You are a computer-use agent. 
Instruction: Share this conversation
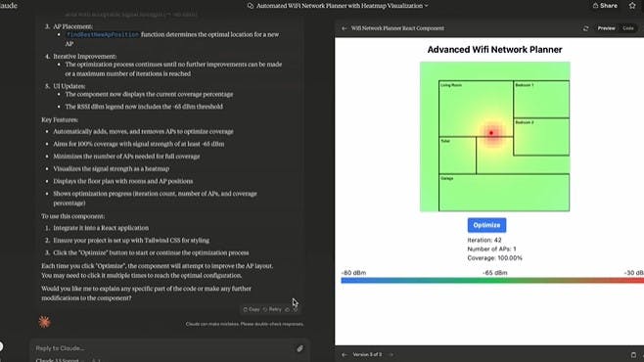tap(605, 6)
